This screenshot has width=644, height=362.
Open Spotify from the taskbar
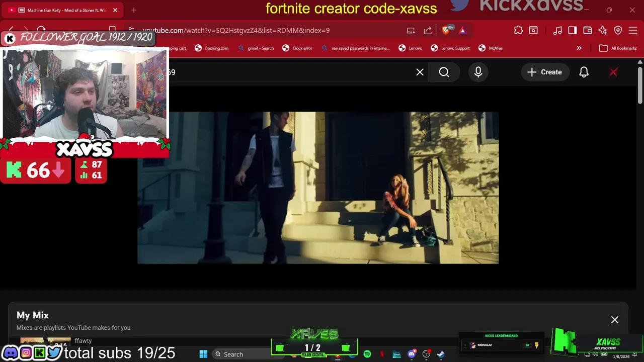(367, 354)
